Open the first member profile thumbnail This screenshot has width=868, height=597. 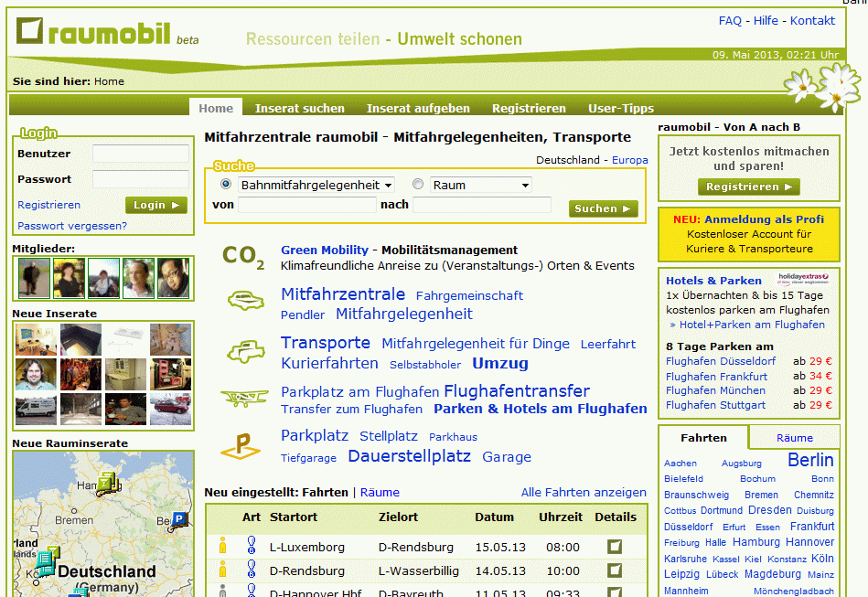(34, 278)
